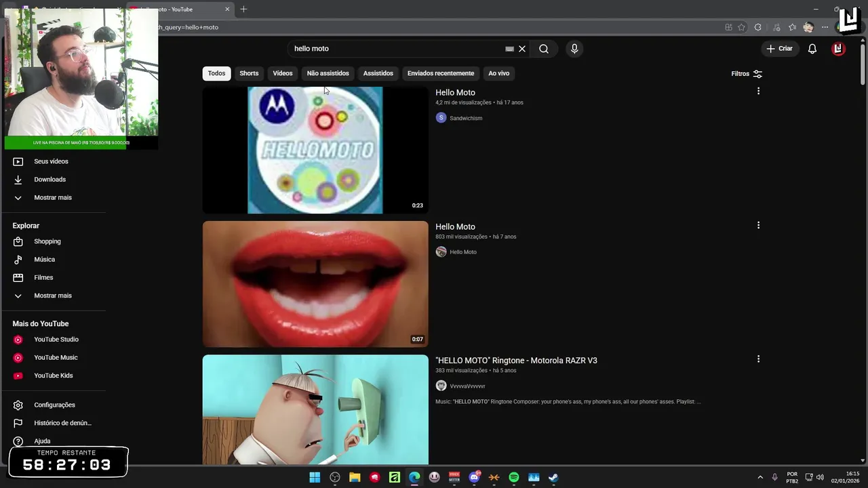Select the Shorts filter chip

249,73
